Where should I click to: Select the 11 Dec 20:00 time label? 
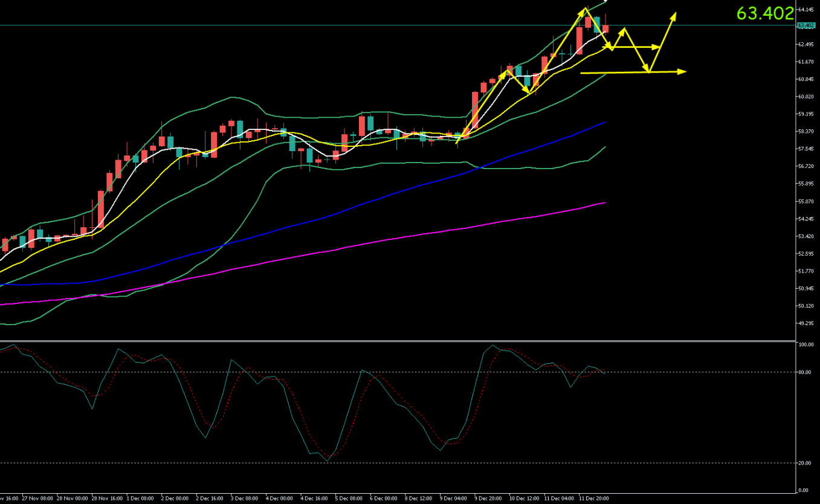point(594,499)
